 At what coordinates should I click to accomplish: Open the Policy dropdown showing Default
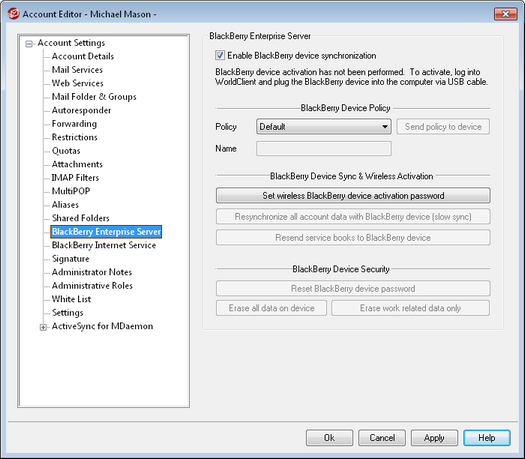click(x=323, y=127)
